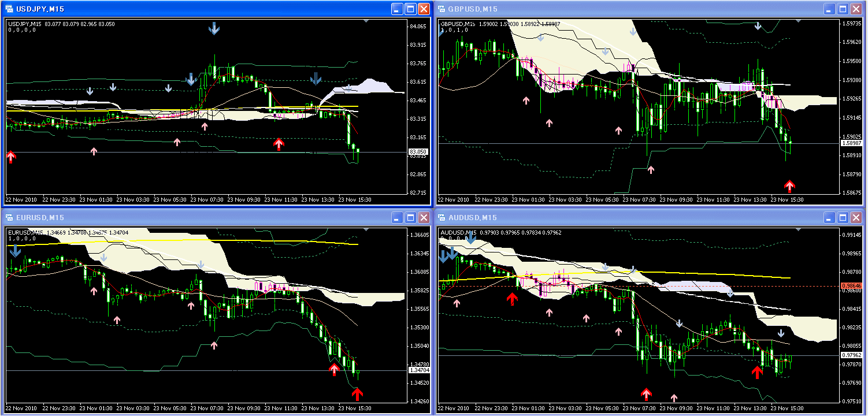Select the red up arrow signal on the GBPUSD chart

789,186
